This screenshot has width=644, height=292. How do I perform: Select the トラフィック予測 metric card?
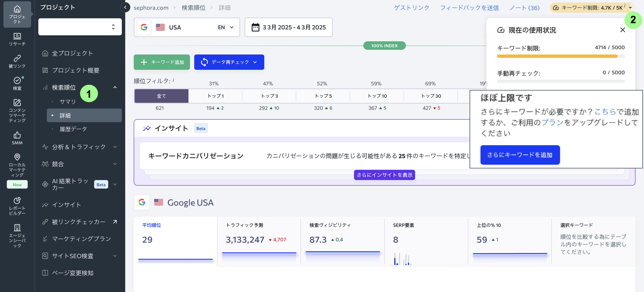point(259,241)
